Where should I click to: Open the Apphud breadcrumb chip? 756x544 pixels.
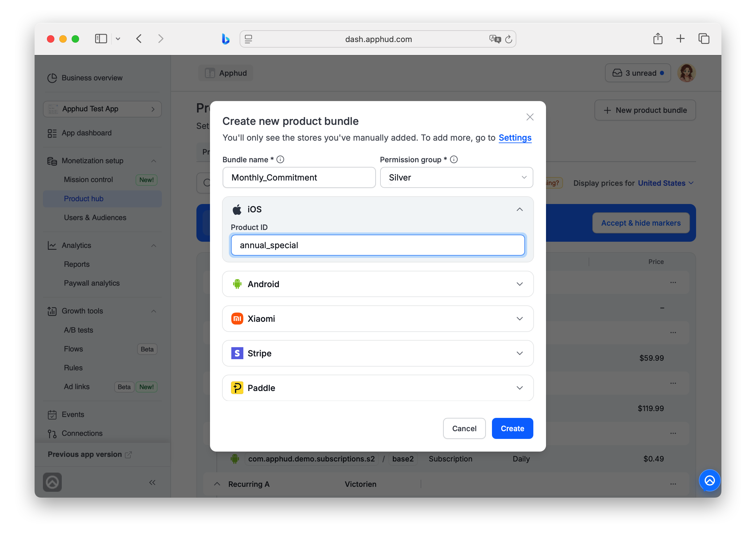pyautogui.click(x=226, y=73)
